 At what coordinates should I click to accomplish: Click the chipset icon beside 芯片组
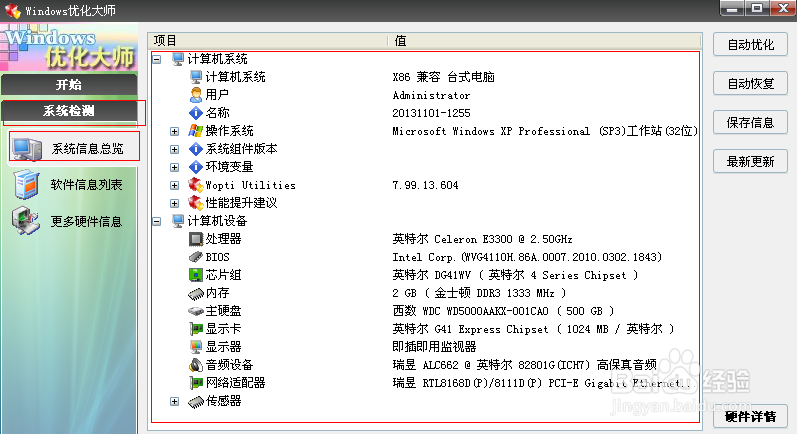pos(196,275)
